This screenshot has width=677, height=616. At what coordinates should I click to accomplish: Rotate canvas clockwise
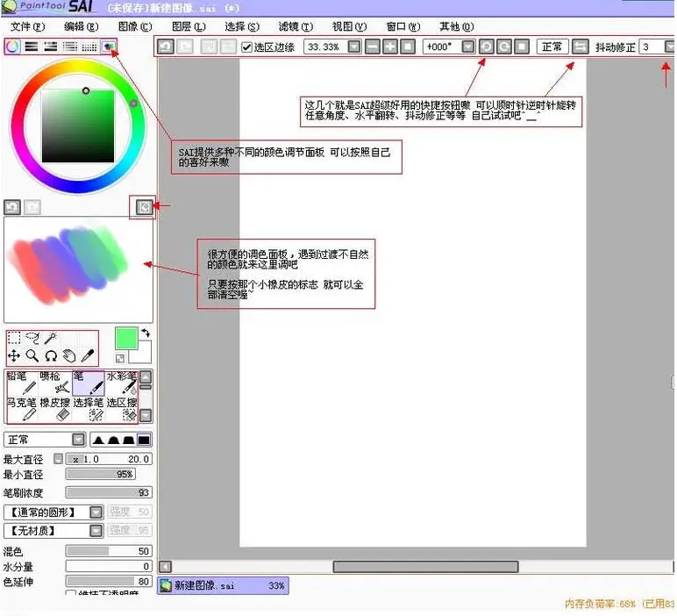pyautogui.click(x=504, y=47)
